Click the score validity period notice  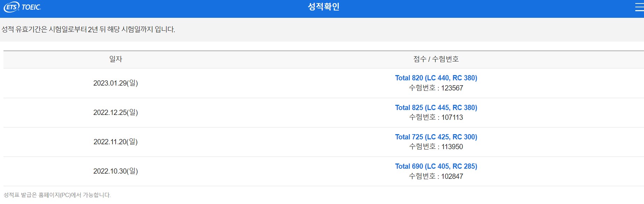(x=88, y=29)
